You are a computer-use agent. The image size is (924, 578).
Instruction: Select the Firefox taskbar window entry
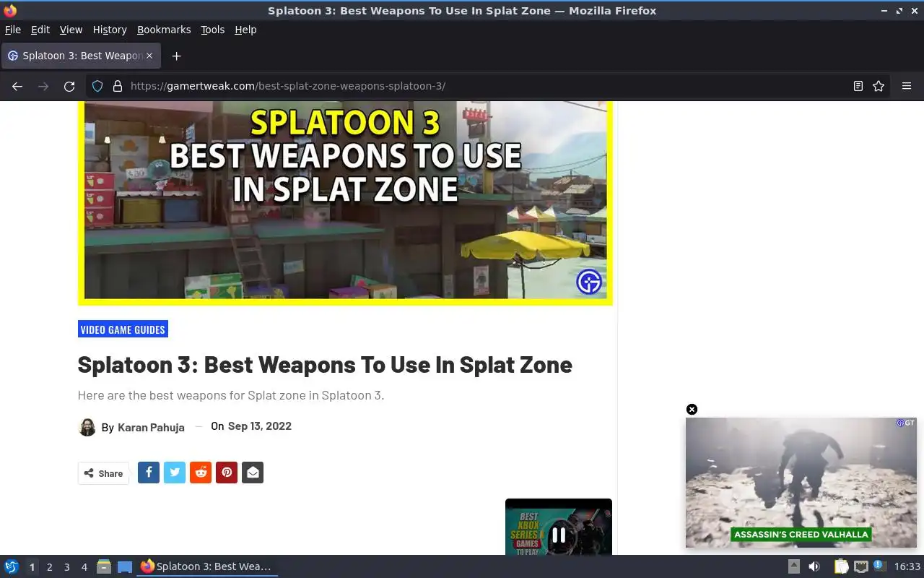click(x=206, y=566)
